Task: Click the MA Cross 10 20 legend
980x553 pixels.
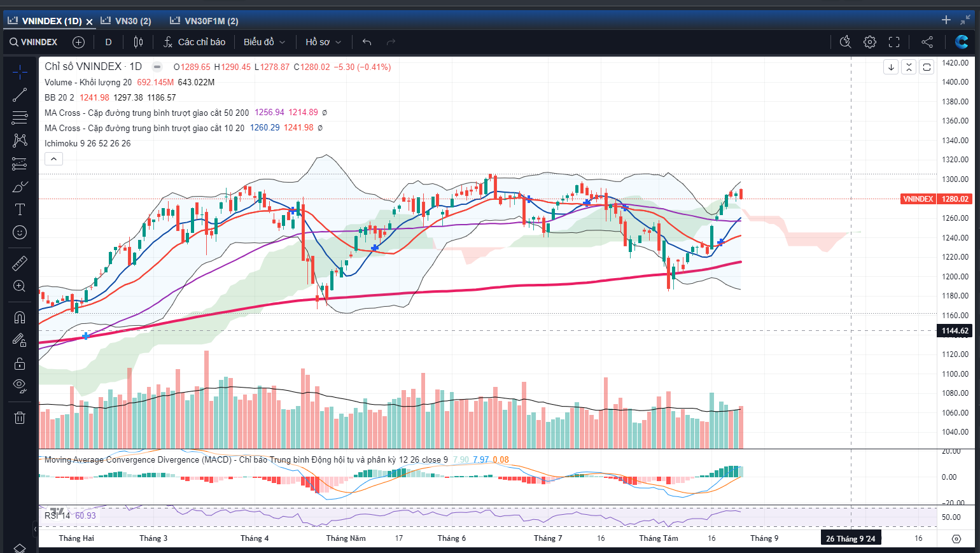Action: (x=144, y=128)
